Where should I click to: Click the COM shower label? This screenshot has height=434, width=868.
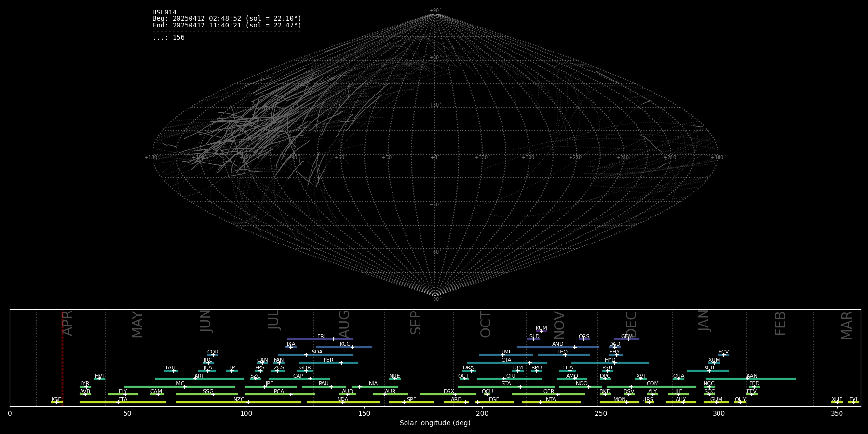[652, 384]
